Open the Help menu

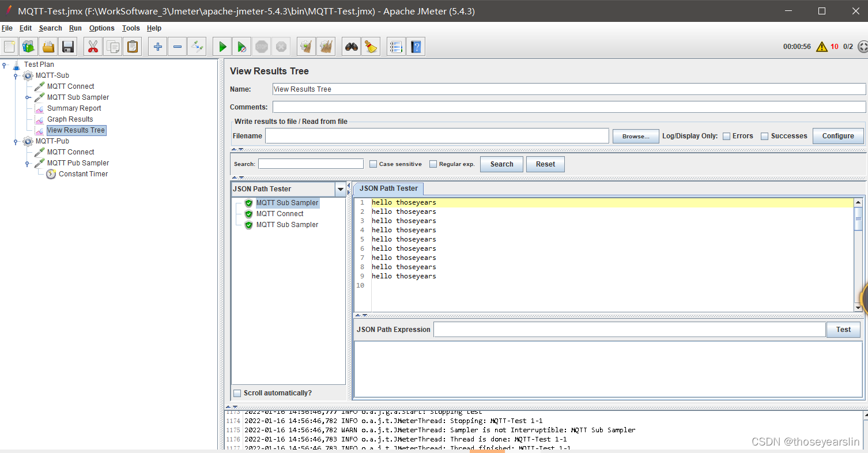pyautogui.click(x=154, y=28)
